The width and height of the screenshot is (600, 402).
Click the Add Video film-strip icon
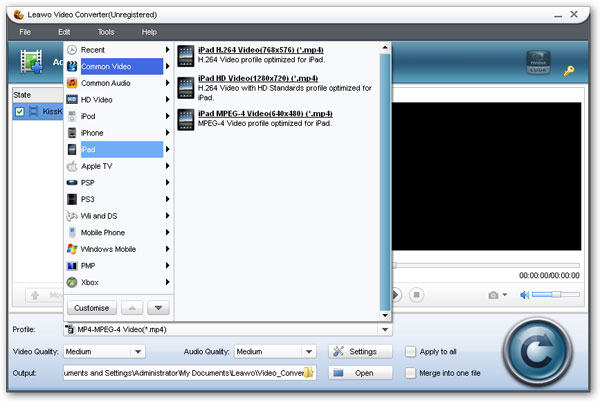tap(31, 61)
